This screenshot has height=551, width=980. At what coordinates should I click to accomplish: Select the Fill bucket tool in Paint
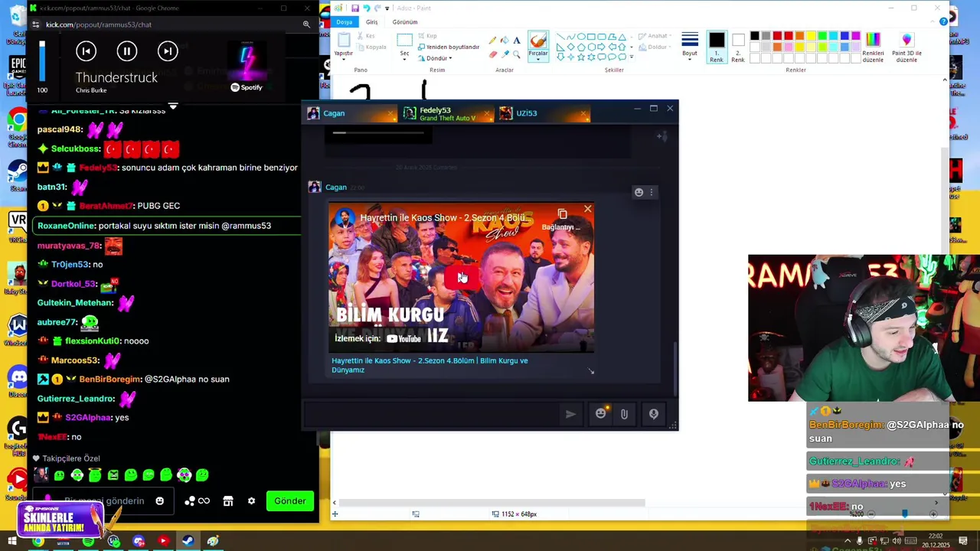[505, 41]
